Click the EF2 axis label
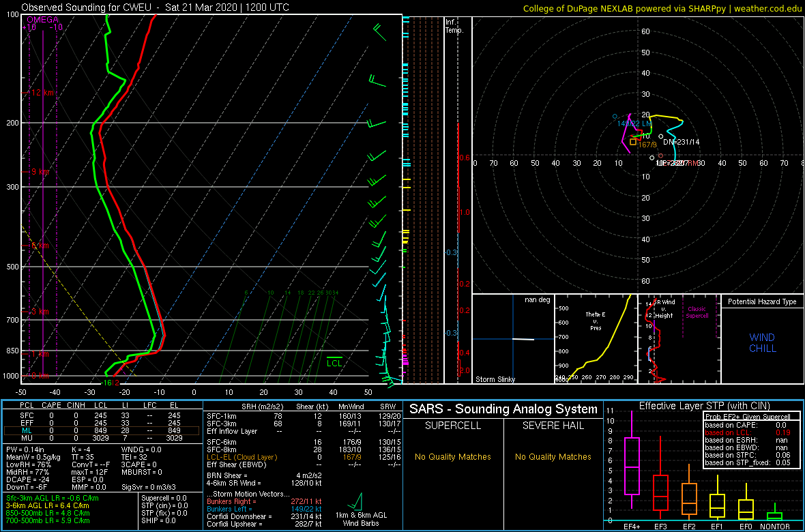This screenshot has height=532, width=805. [x=688, y=527]
